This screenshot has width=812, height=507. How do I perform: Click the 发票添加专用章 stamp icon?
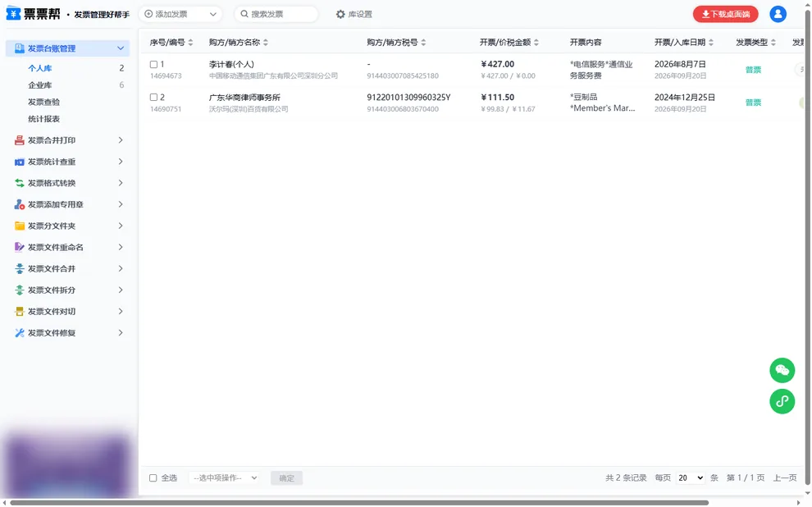pyautogui.click(x=20, y=204)
